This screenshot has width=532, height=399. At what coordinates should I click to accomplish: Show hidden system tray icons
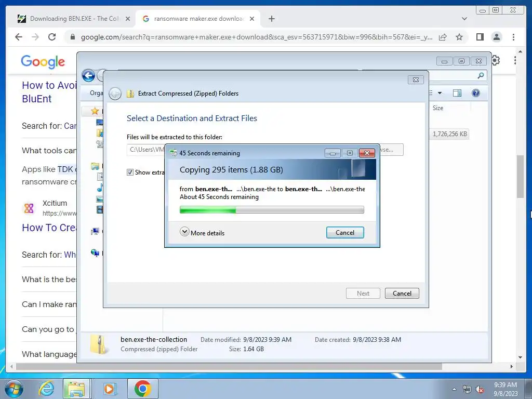[454, 390]
